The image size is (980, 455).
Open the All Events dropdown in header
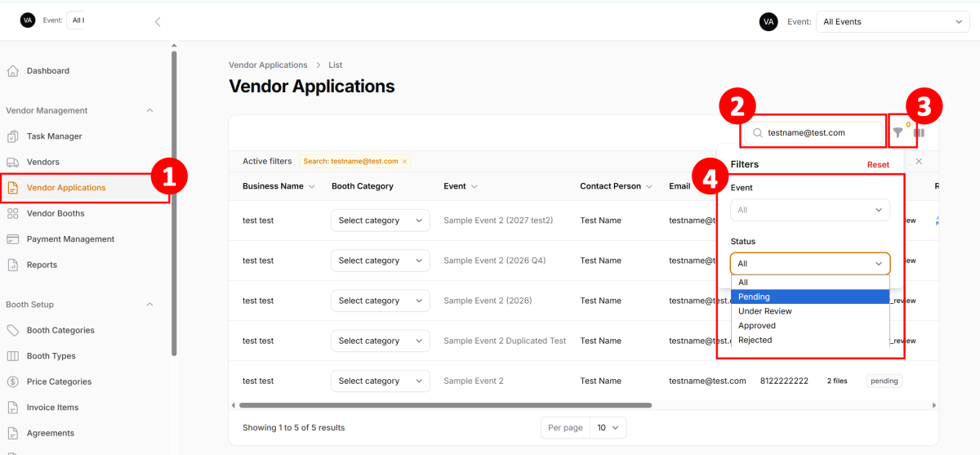tap(892, 22)
